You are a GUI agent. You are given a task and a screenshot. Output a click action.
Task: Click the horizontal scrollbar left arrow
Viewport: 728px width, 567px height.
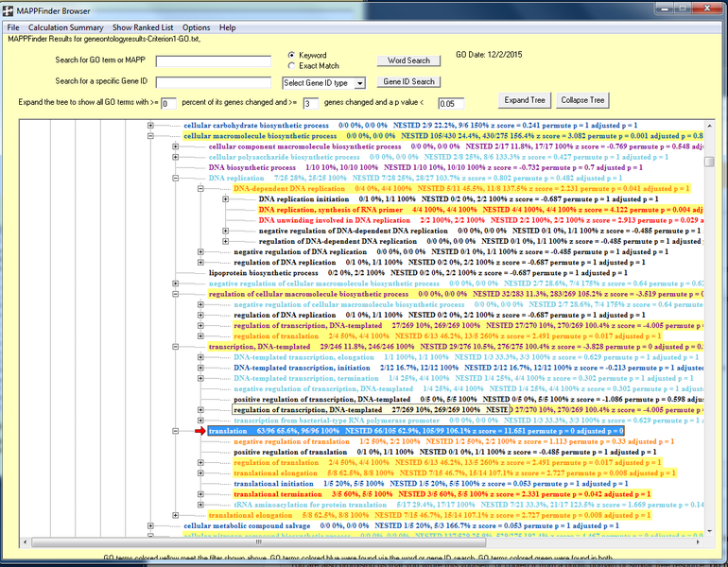point(25,541)
